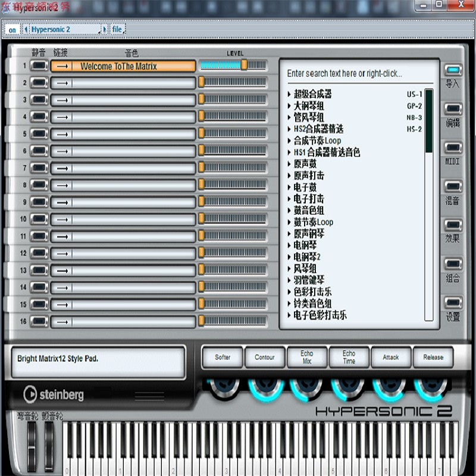Expand the 电子色彩打击乐 category
Image resolution: width=476 pixels, height=476 pixels.
point(289,315)
